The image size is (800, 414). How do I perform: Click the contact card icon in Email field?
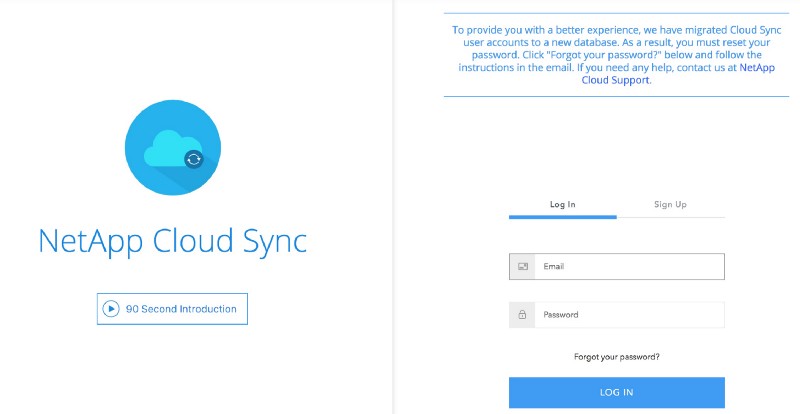[x=521, y=267]
